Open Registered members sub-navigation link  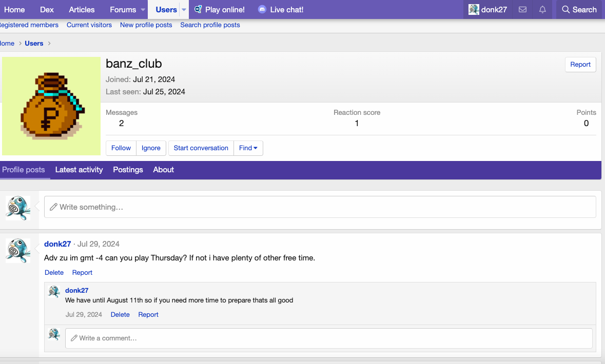tap(29, 25)
